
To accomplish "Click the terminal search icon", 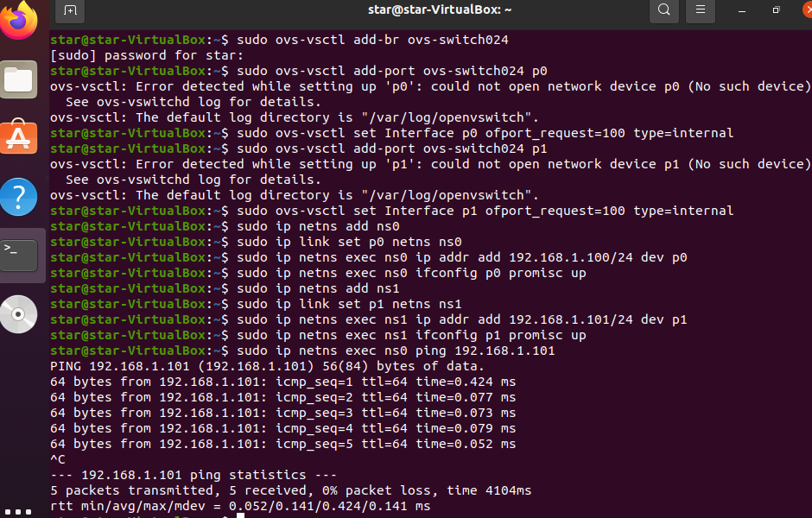I will 663,10.
